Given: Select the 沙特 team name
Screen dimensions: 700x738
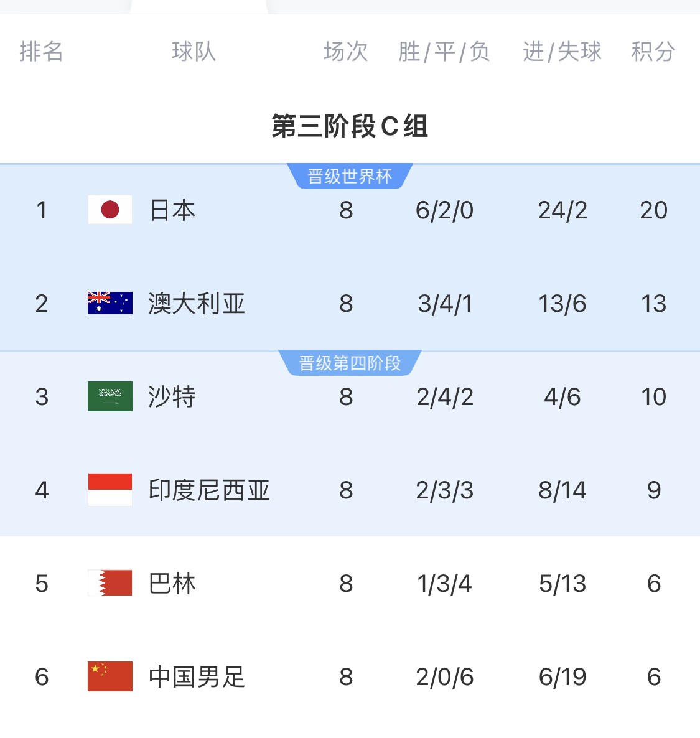Looking at the screenshot, I should point(172,397).
